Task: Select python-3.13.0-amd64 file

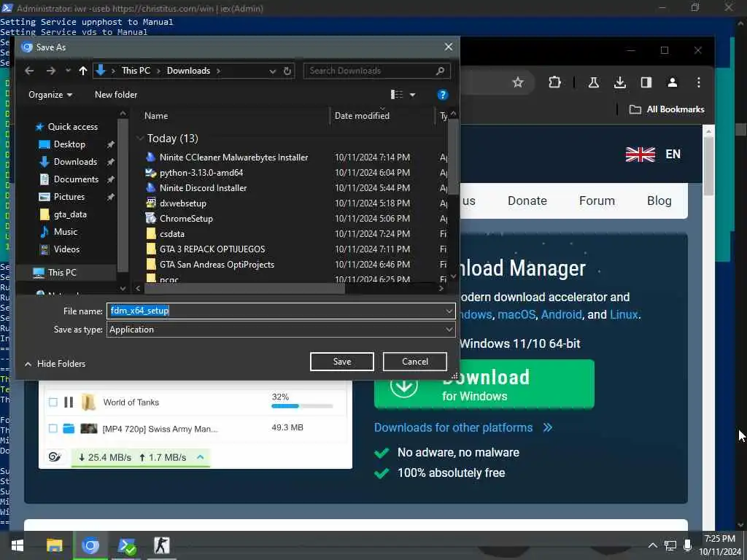Action: coord(201,172)
